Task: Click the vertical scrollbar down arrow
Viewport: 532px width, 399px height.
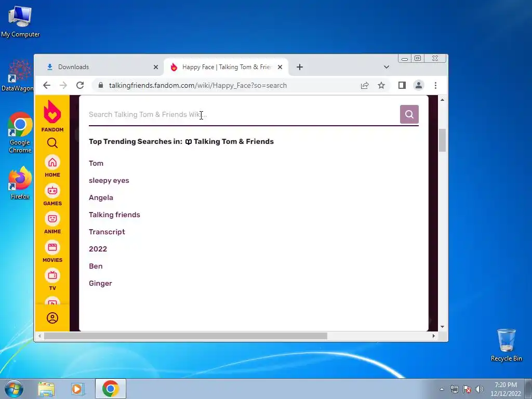Action: (442, 327)
